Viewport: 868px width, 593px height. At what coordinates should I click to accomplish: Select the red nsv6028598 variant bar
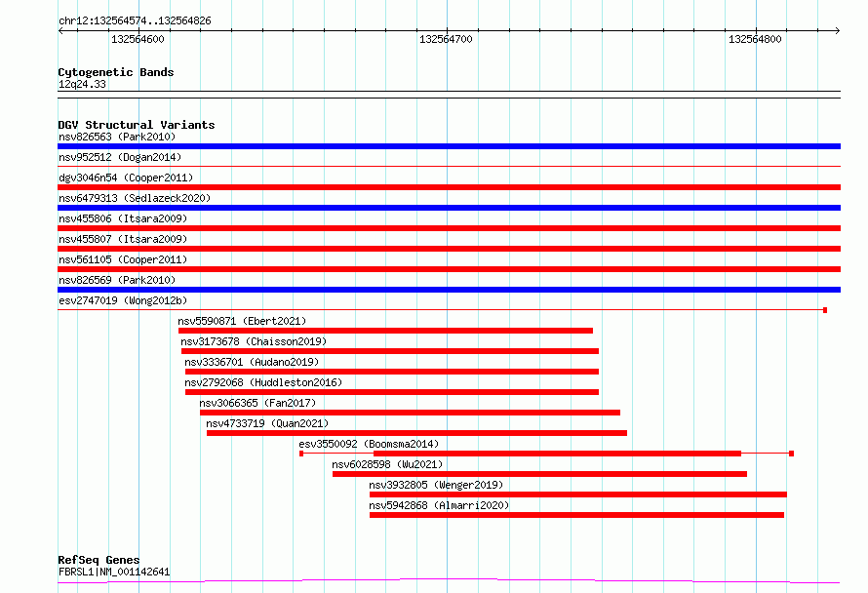point(539,474)
